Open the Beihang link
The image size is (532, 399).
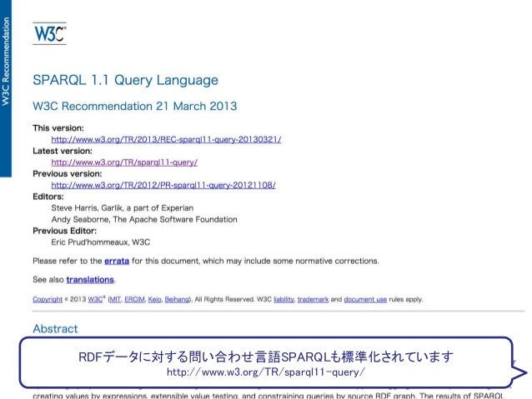point(177,299)
